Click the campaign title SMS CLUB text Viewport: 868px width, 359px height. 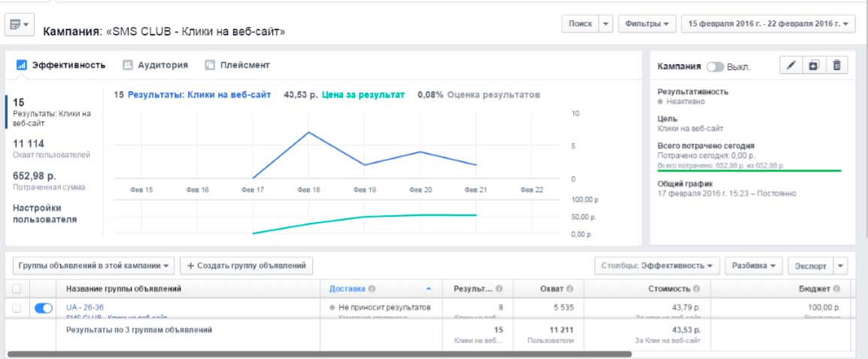pyautogui.click(x=196, y=32)
